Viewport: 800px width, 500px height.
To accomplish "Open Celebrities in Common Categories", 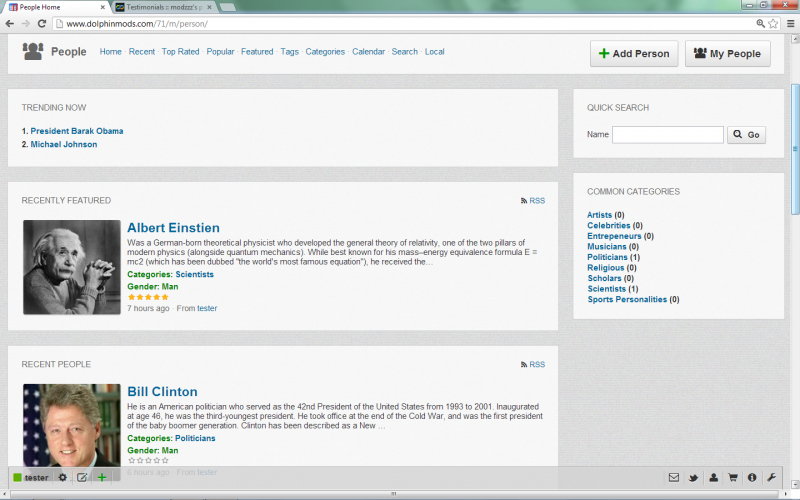I will 609,226.
